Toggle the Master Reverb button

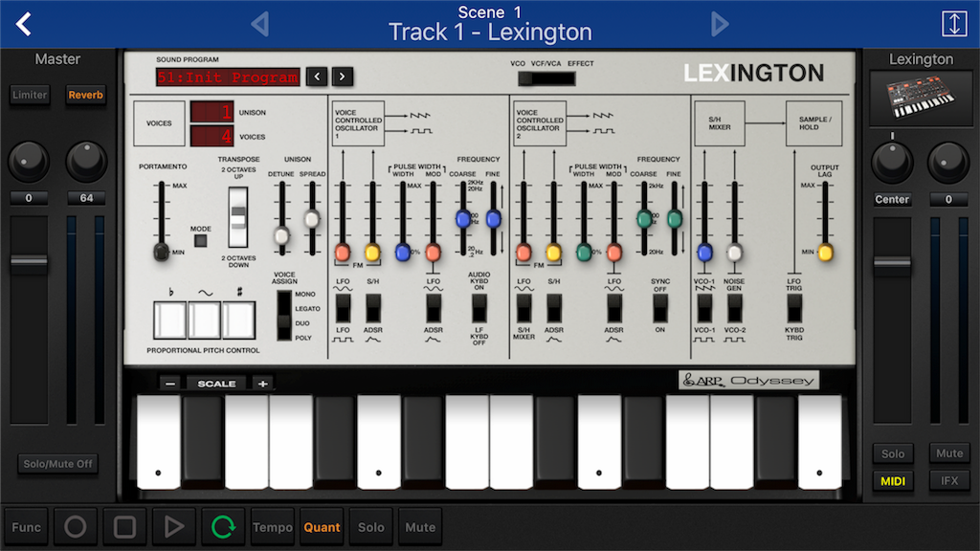click(85, 95)
